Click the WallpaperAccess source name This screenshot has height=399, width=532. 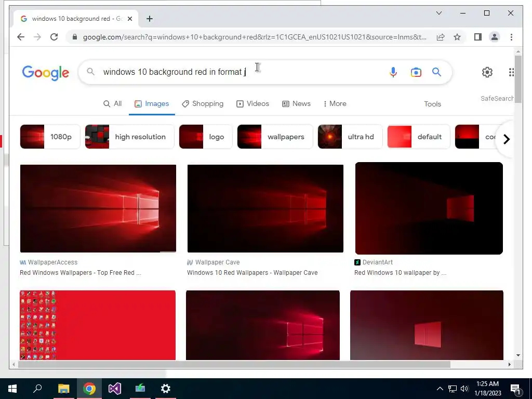[x=52, y=262]
